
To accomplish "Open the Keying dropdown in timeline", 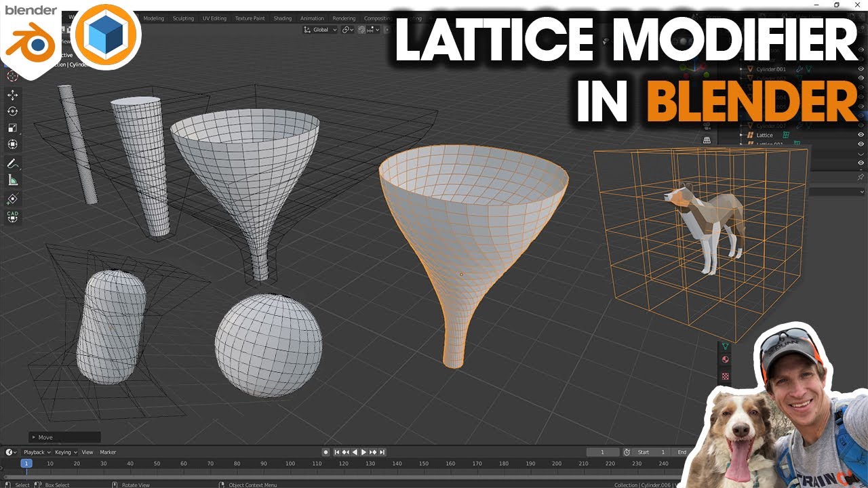I will [x=66, y=452].
